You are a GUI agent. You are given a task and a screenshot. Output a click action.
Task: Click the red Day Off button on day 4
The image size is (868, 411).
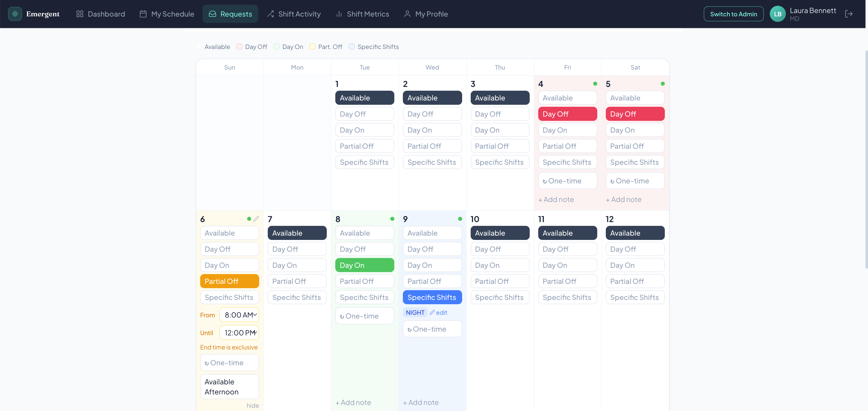[x=567, y=114]
